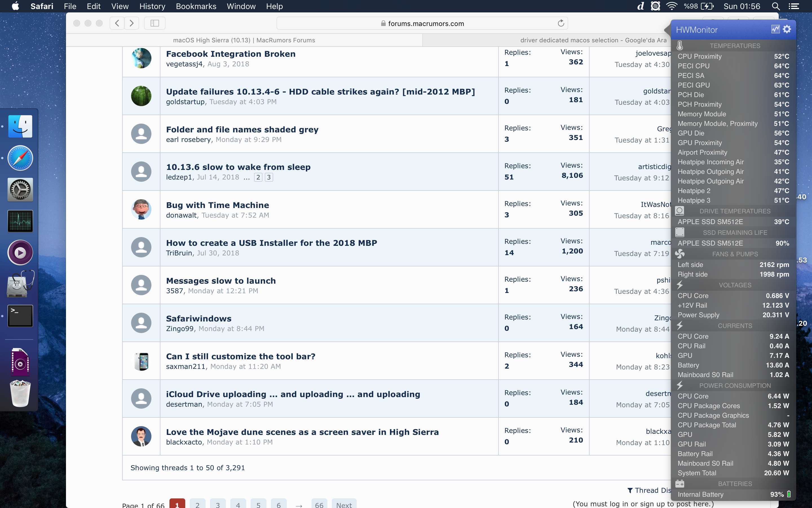Open Messages slow to launch thread
The width and height of the screenshot is (812, 508).
(221, 281)
